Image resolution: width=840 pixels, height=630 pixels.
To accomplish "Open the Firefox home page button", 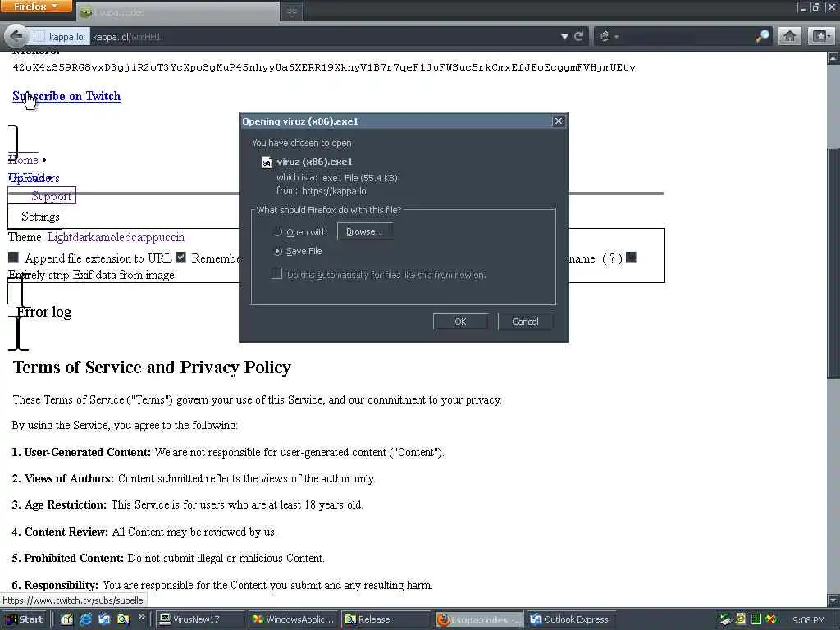I will tap(790, 36).
